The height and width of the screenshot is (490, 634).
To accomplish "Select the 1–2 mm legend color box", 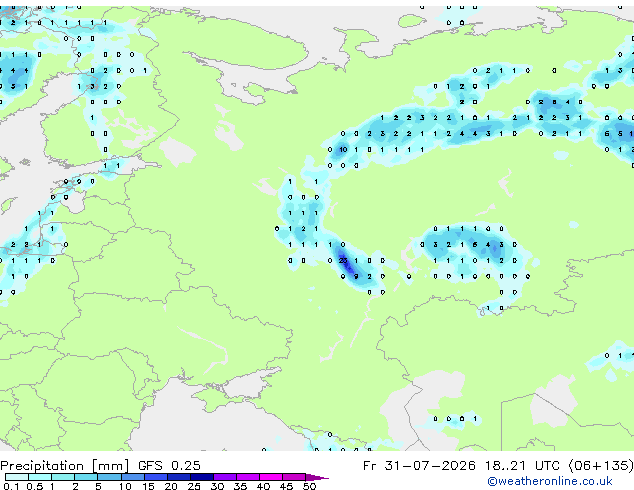I will click(x=63, y=477).
